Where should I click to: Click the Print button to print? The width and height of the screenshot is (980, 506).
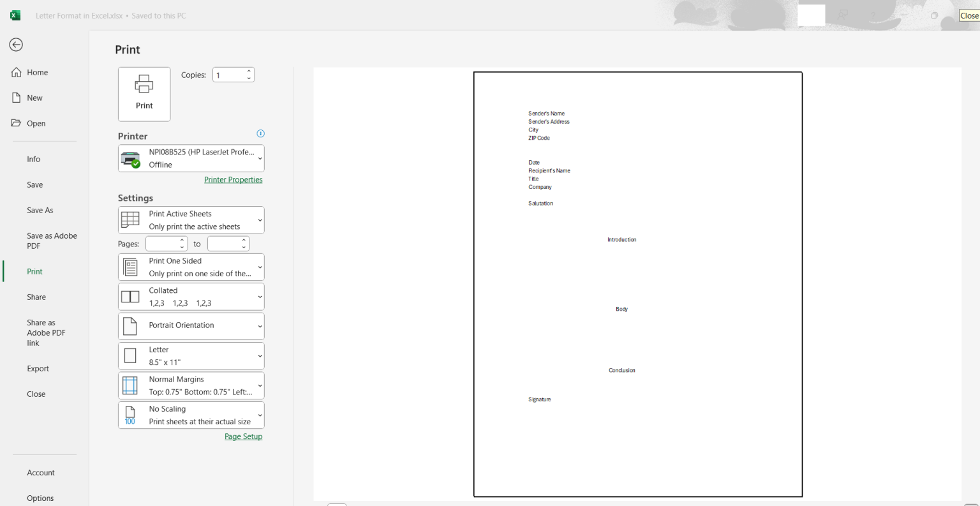(x=144, y=94)
